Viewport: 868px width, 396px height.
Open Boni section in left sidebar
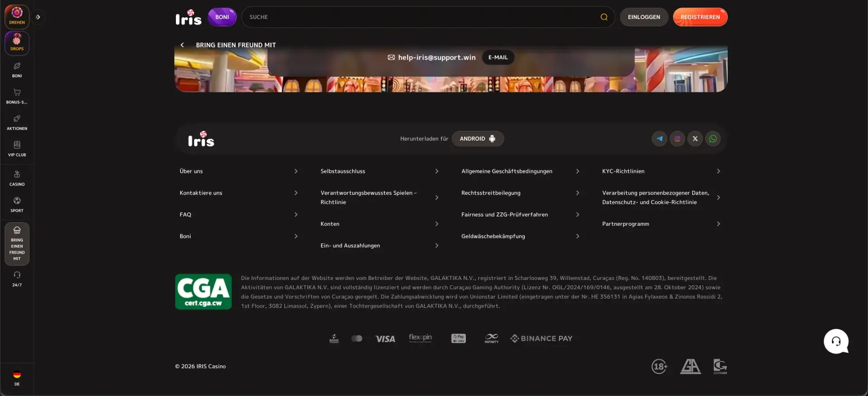(17, 70)
